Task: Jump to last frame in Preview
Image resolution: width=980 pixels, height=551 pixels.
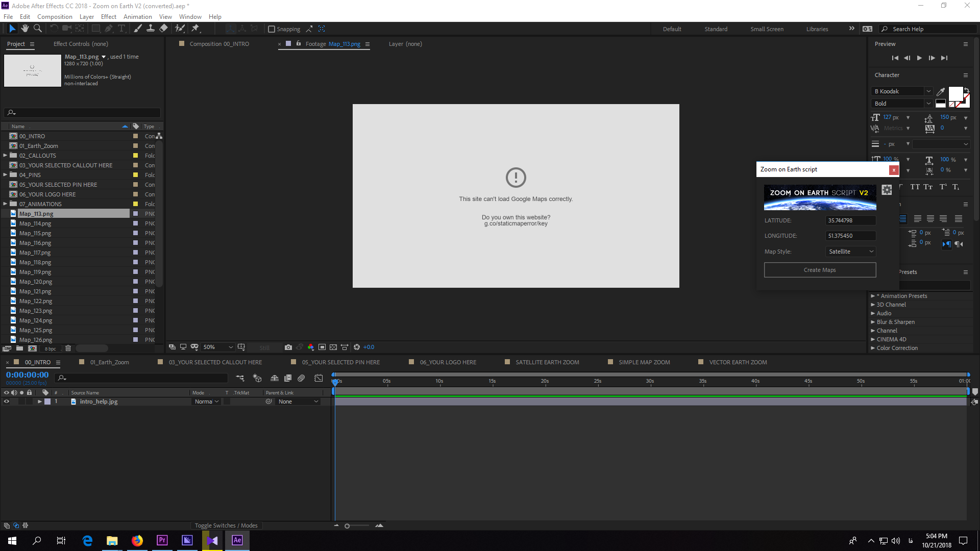Action: tap(944, 58)
